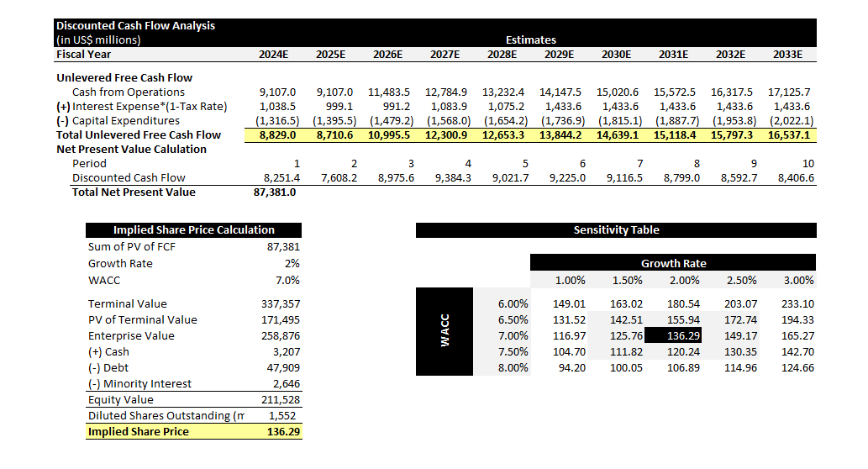This screenshot has width=868, height=469.
Task: Click Discounted Cash Flow value 8,406.6
Action: coord(796,177)
